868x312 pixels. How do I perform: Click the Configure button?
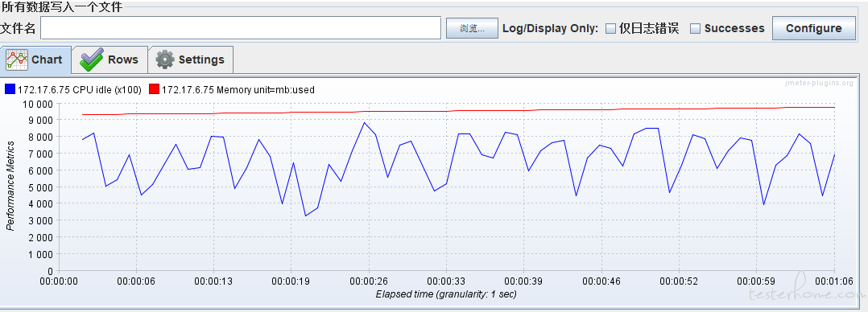click(x=813, y=28)
